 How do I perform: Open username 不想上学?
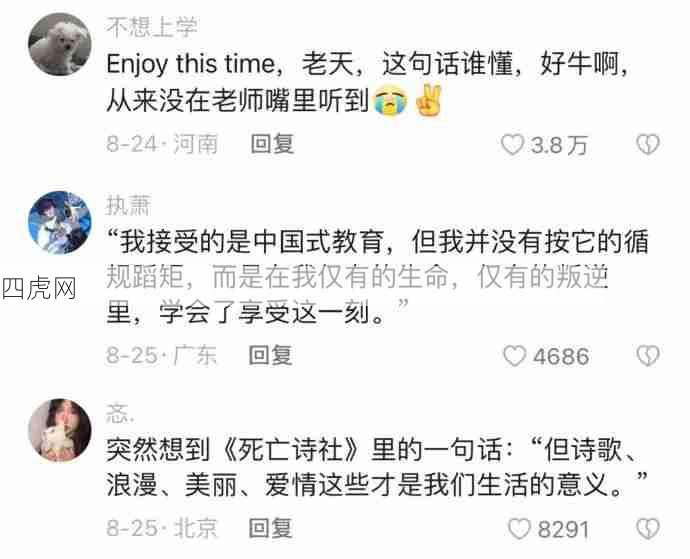tap(151, 27)
